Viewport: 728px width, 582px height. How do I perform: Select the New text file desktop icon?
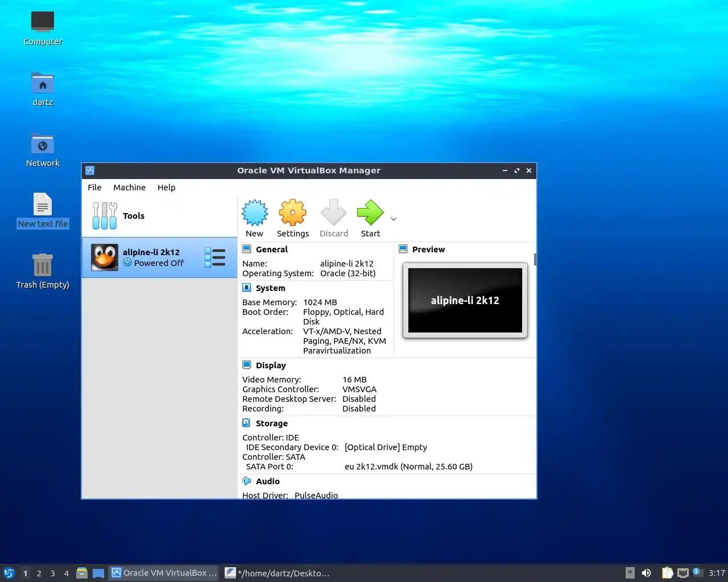[43, 205]
